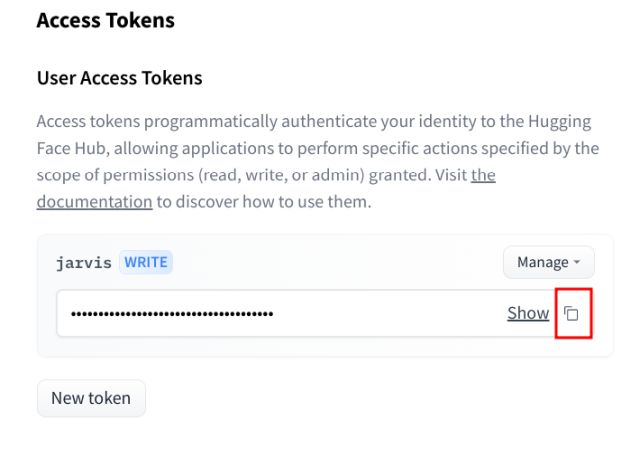Open the Manage dropdown menu
Viewport: 640px width, 458px height.
[x=548, y=262]
